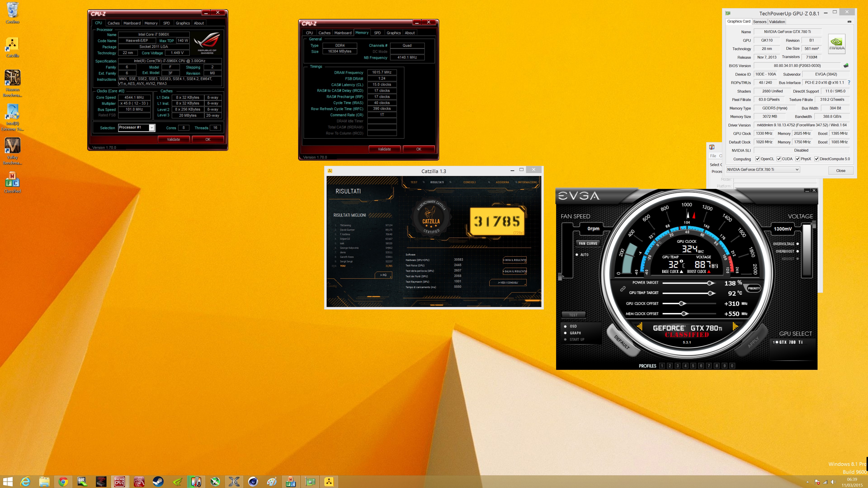Enable OVERVOLTAGE option in EVGA Precision

point(797,244)
